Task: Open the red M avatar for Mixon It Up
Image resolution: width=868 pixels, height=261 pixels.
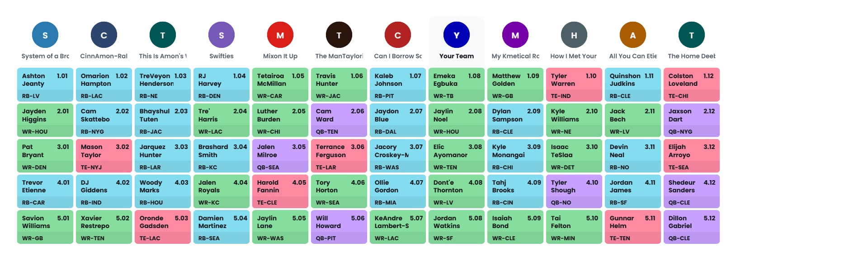Action: pyautogui.click(x=280, y=35)
